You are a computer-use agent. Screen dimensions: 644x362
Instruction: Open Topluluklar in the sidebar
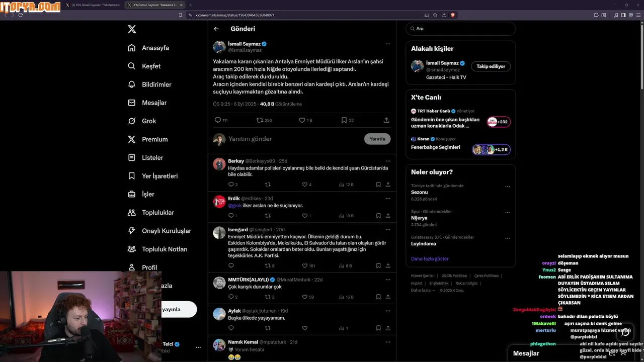pyautogui.click(x=151, y=213)
